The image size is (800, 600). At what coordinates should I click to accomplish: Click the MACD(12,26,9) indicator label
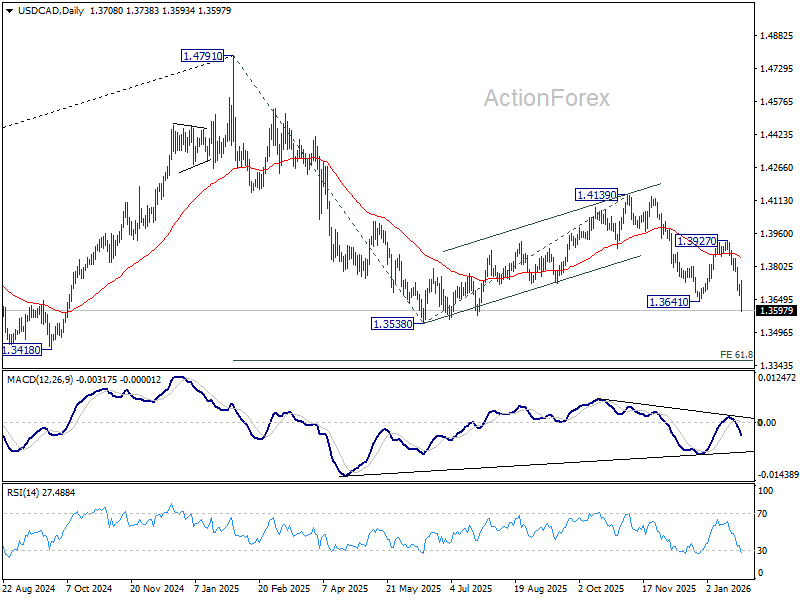click(x=40, y=380)
